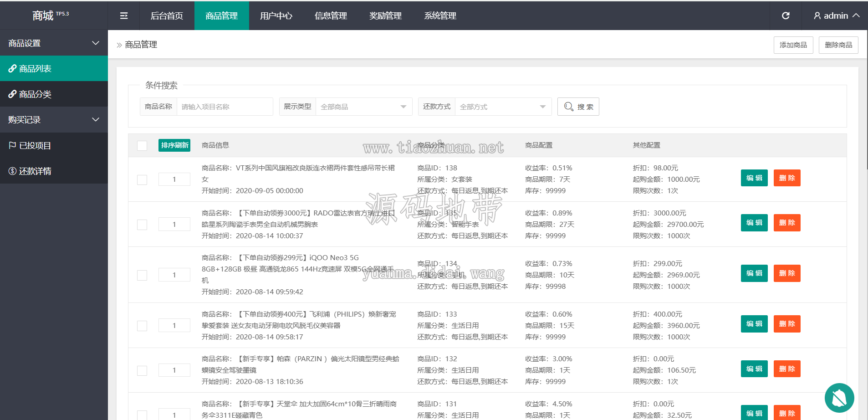The height and width of the screenshot is (420, 868).
Task: Edit product ID 134 via 编辑
Action: 754,273
